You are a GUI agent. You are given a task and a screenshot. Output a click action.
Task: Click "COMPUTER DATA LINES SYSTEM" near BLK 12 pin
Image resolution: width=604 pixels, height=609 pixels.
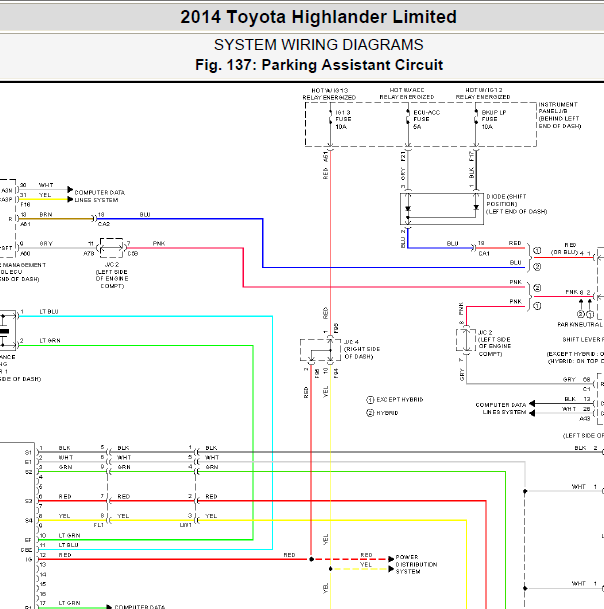tap(501, 408)
